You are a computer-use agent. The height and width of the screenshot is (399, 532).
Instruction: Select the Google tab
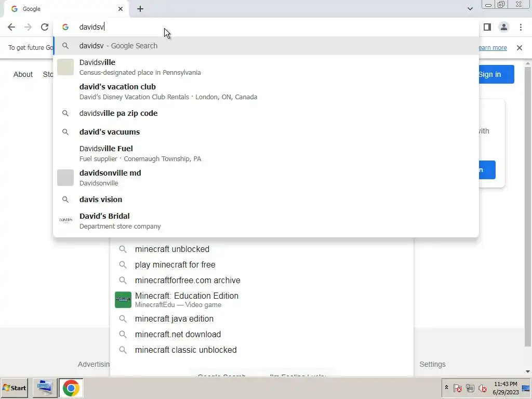tap(66, 9)
